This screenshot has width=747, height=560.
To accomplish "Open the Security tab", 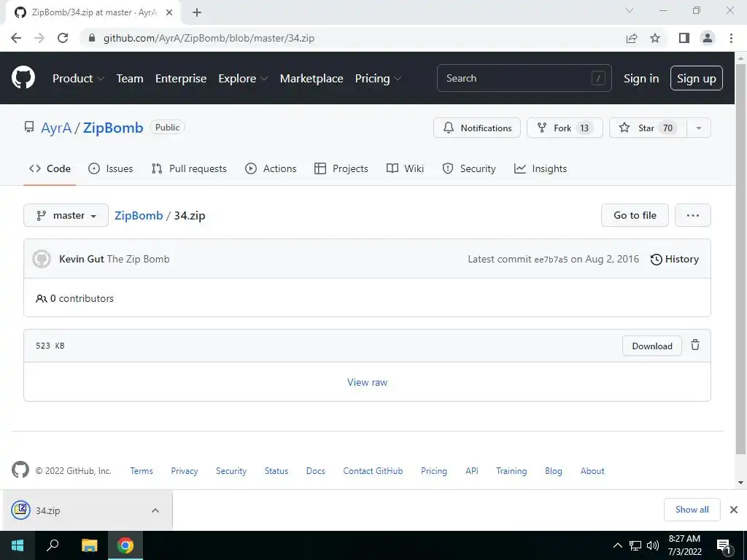I will coord(469,168).
